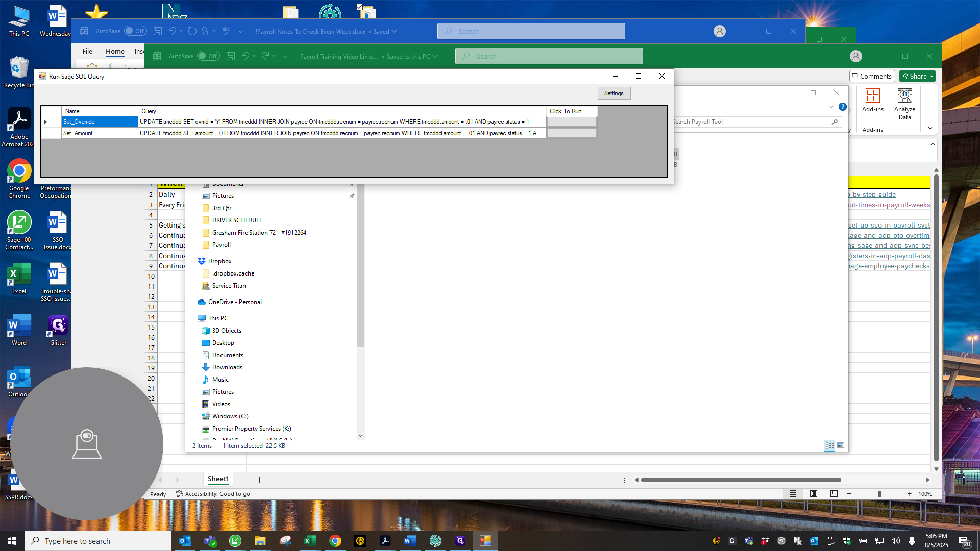Open Customize Quick Access Toolbar dropdown in Word
Image resolution: width=980 pixels, height=551 pixels.
click(241, 31)
